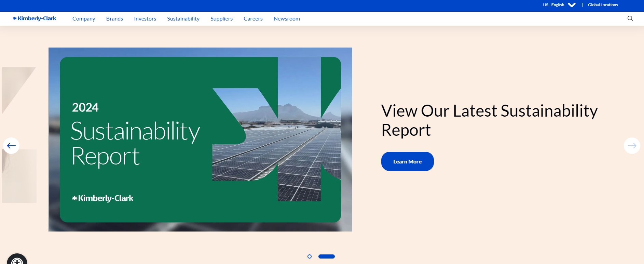Click the active elongated carousel indicator
Viewport: 644px width, 264px height.
coord(327,256)
